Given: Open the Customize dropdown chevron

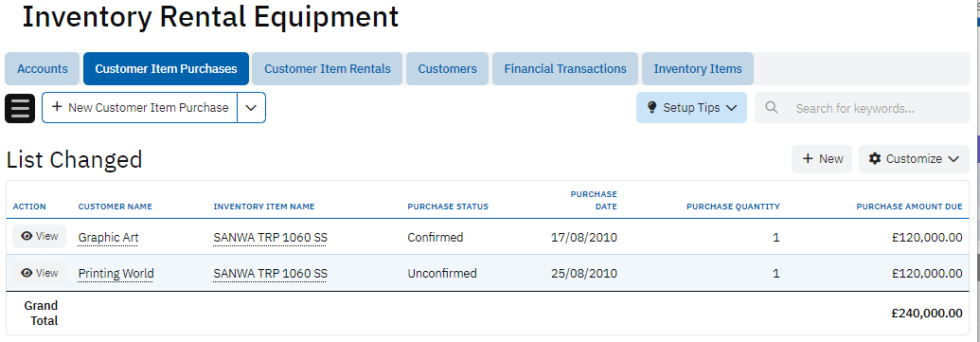Looking at the screenshot, I should (x=953, y=159).
